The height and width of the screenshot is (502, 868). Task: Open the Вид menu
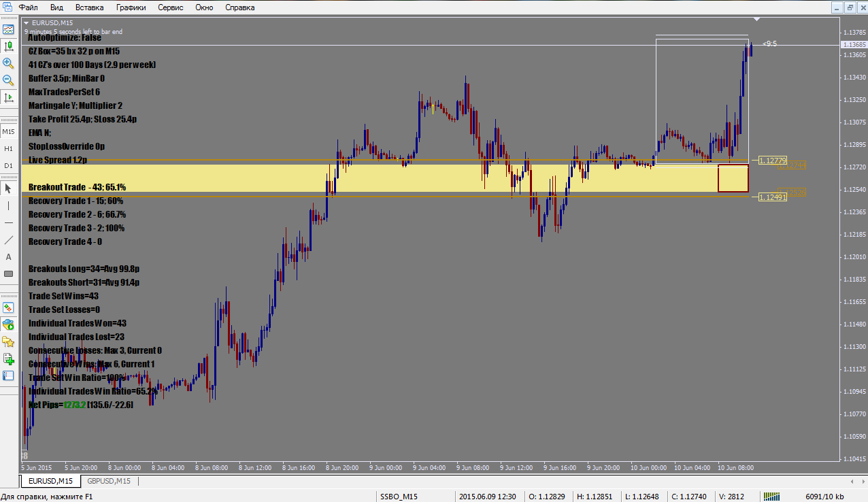coord(57,7)
